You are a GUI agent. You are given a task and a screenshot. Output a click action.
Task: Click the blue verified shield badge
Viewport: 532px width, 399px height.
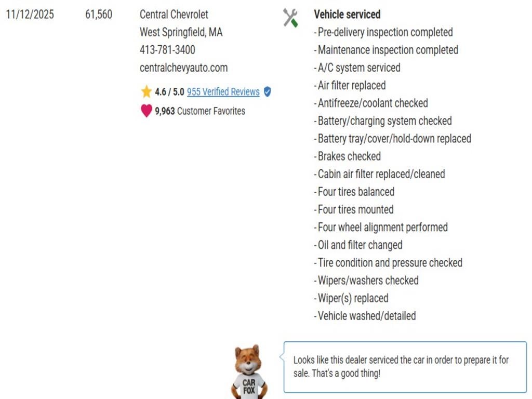(x=267, y=92)
